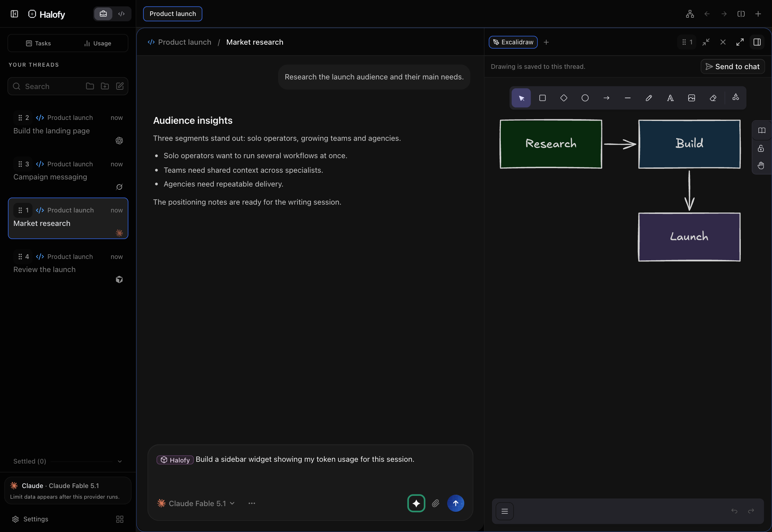Toggle the Hand panning tool
The width and height of the screenshot is (772, 532).
(761, 166)
